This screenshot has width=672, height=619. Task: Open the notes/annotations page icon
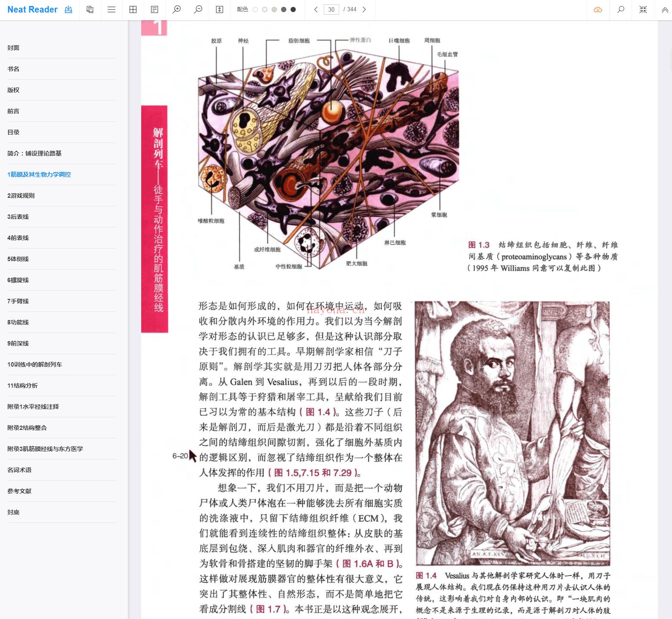(x=155, y=9)
